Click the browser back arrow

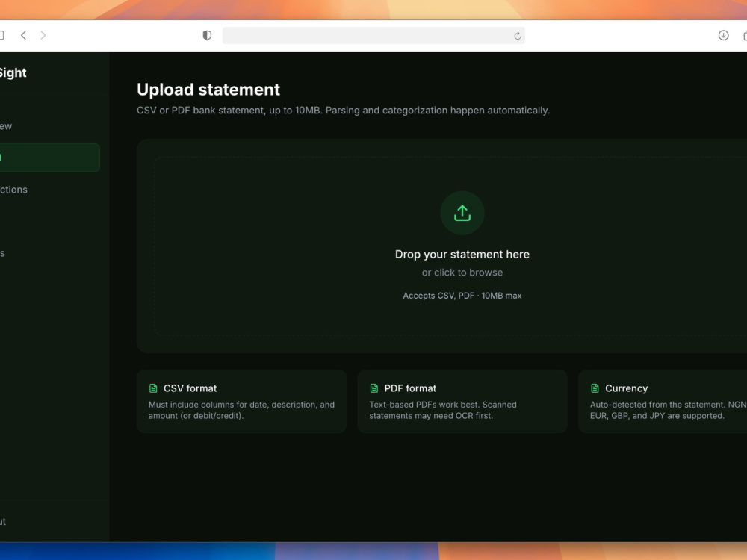(23, 35)
